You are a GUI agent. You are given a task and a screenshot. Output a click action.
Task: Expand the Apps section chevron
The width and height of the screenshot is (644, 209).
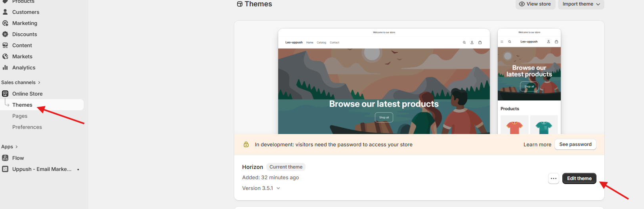17,147
